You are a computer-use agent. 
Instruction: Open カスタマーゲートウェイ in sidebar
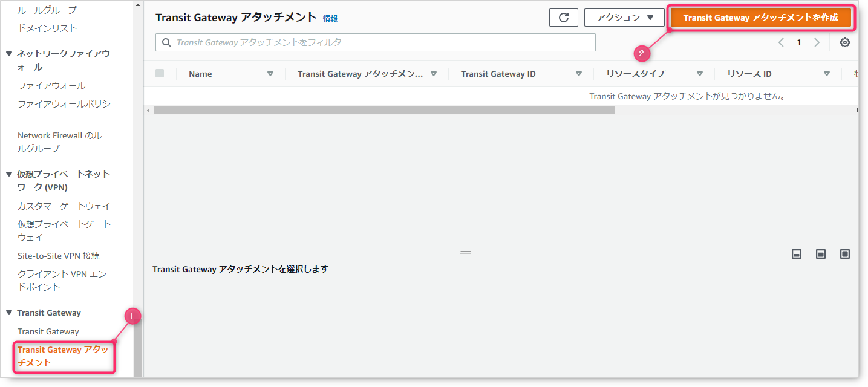tap(64, 206)
